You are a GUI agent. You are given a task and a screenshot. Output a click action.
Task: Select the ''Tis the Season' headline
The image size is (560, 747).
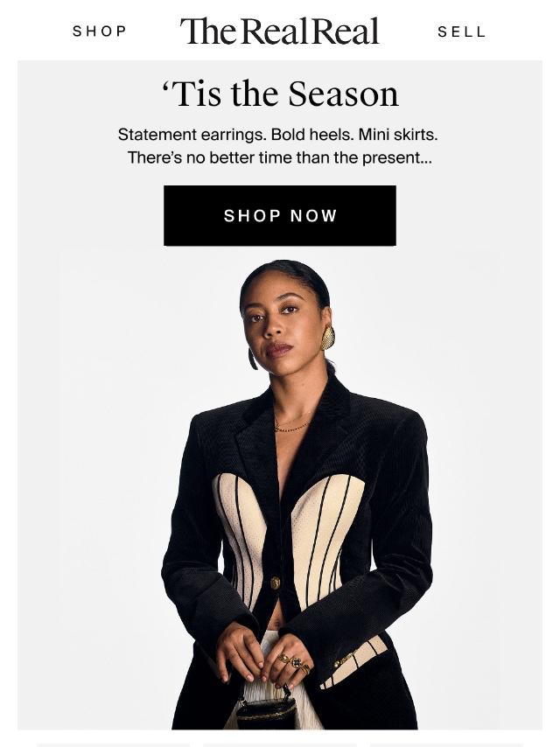point(280,94)
